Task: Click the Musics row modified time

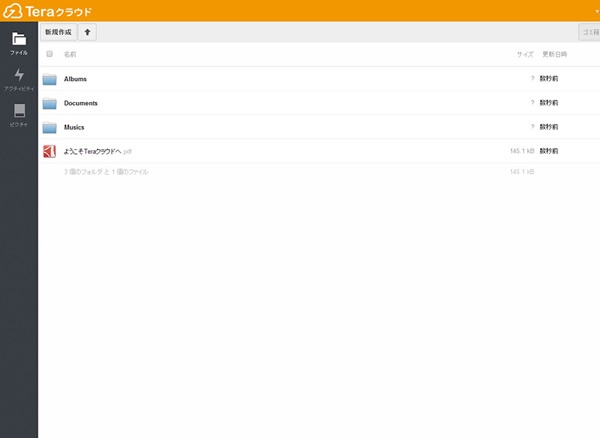Action: pyautogui.click(x=549, y=127)
